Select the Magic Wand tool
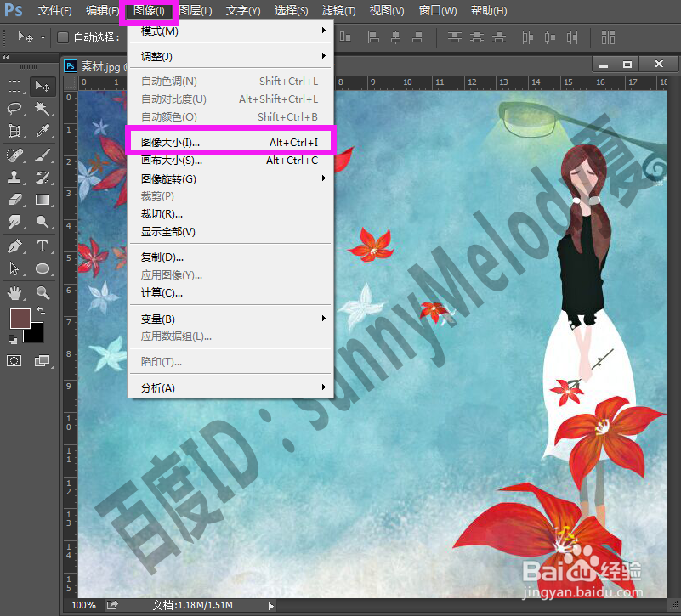 tap(43, 108)
